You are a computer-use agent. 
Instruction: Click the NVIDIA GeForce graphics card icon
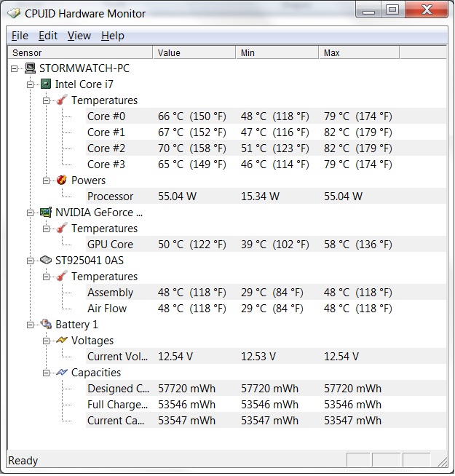(x=46, y=213)
